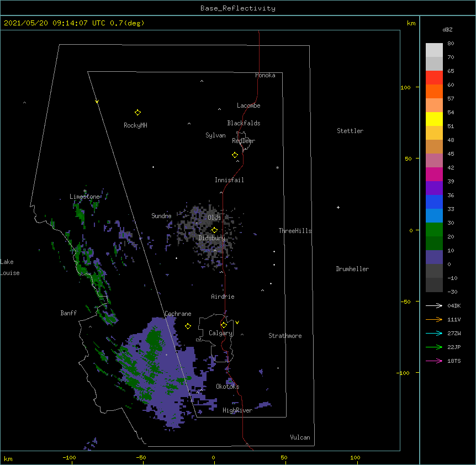Screen dimensions: 476x465
Task: Click the green 30 dBZ color swatch
Action: point(434,230)
